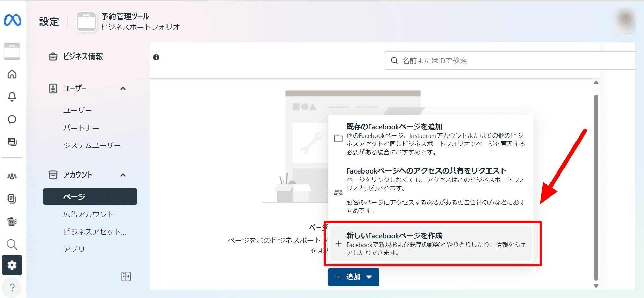
Task: Open the help question mark icon
Action: click(x=12, y=287)
